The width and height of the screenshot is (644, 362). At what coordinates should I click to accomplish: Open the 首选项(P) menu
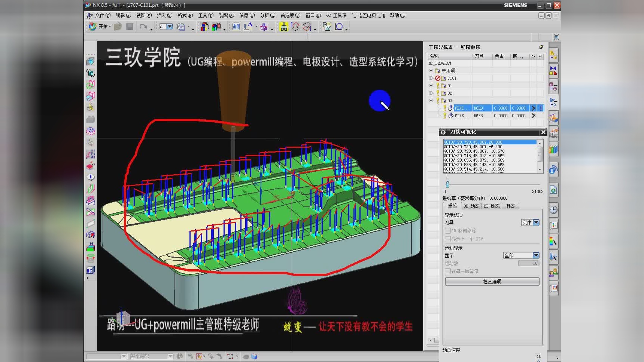290,15
